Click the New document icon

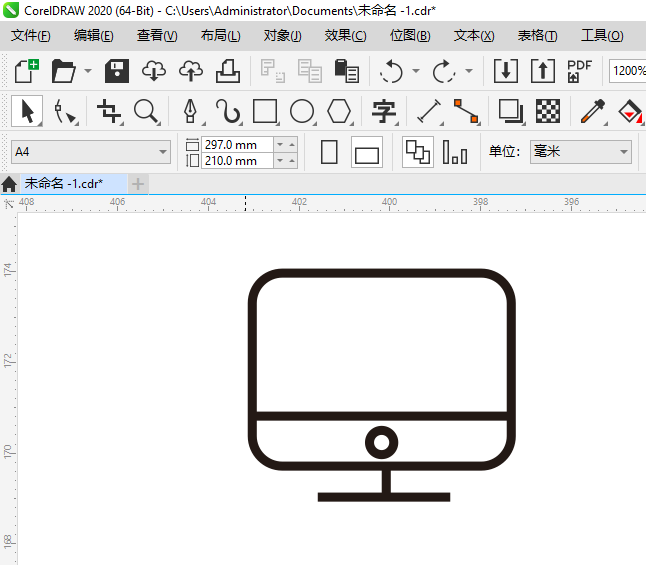tap(27, 71)
